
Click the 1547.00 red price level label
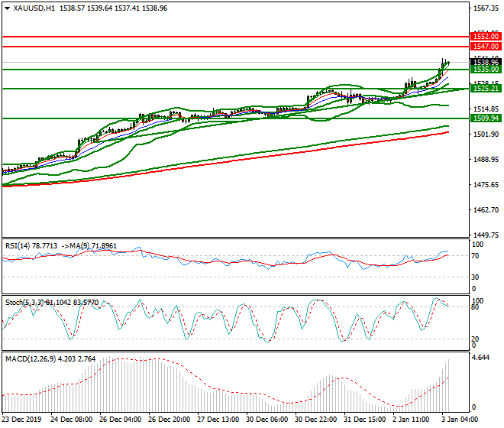pos(486,47)
